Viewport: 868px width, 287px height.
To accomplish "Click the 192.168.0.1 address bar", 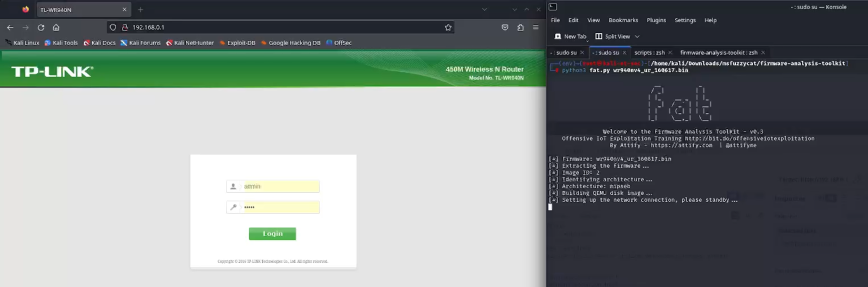I will point(280,27).
